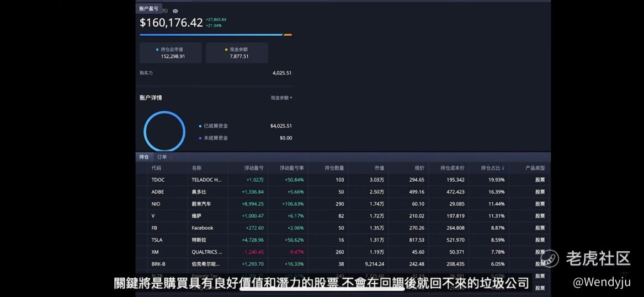Screen dimensions: 644x297
Task: Click the 伯克希尔哈... stock name
Action: [206, 264]
